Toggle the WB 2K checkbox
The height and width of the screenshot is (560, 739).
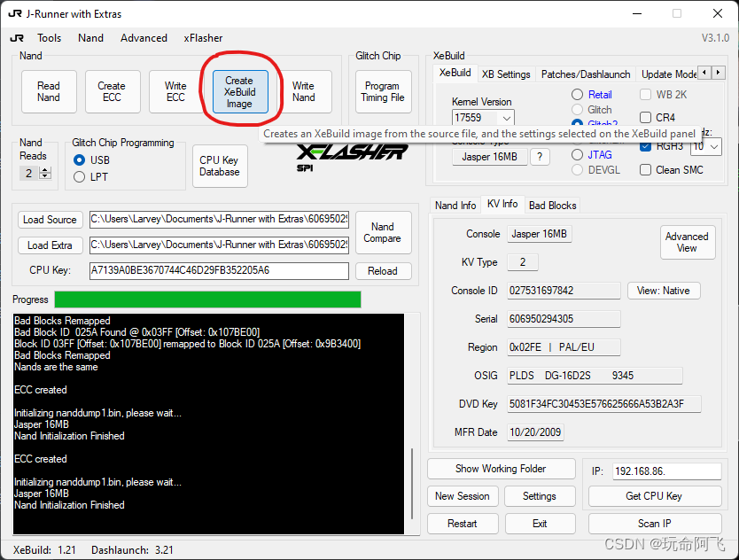click(x=646, y=95)
